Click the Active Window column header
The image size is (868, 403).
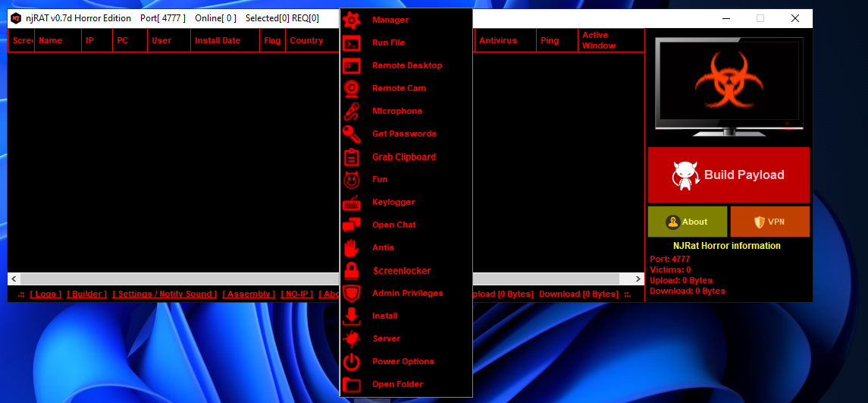click(x=611, y=40)
